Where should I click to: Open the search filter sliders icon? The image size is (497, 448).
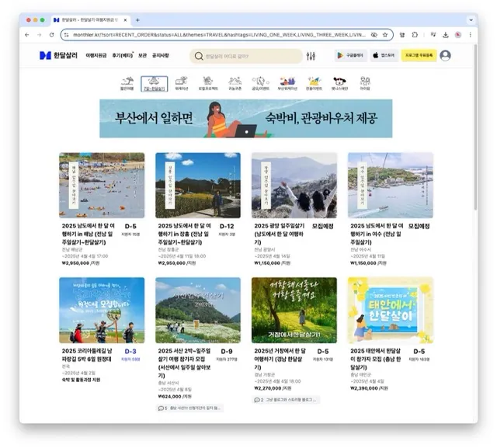[311, 56]
